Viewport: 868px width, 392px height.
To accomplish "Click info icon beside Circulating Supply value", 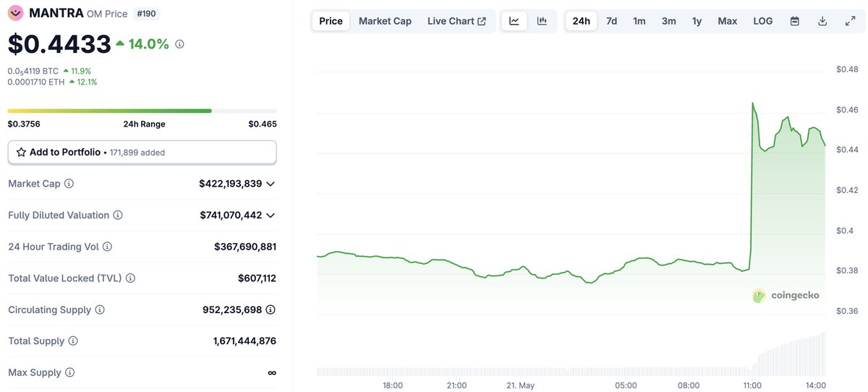I will pyautogui.click(x=271, y=310).
